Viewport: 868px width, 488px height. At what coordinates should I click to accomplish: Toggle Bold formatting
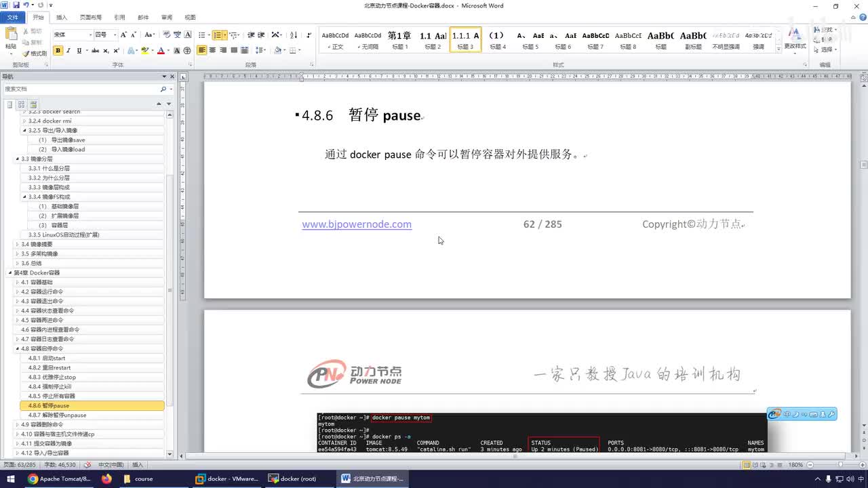[58, 50]
